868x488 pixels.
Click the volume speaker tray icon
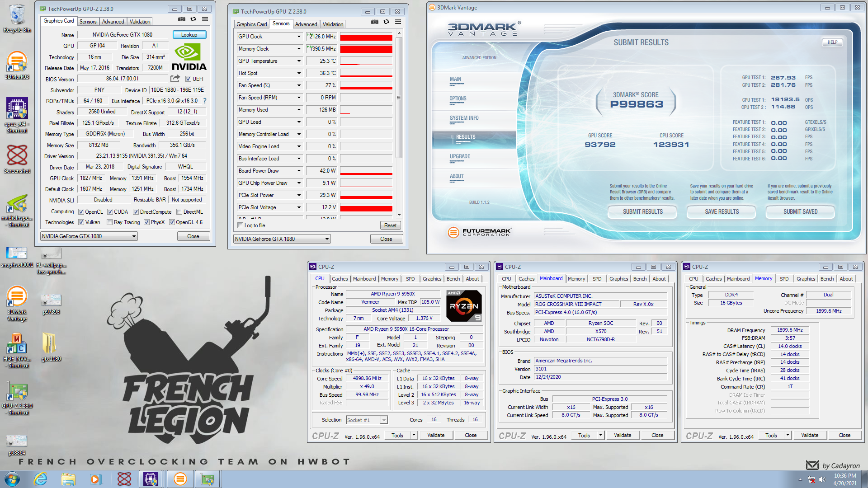(x=821, y=479)
